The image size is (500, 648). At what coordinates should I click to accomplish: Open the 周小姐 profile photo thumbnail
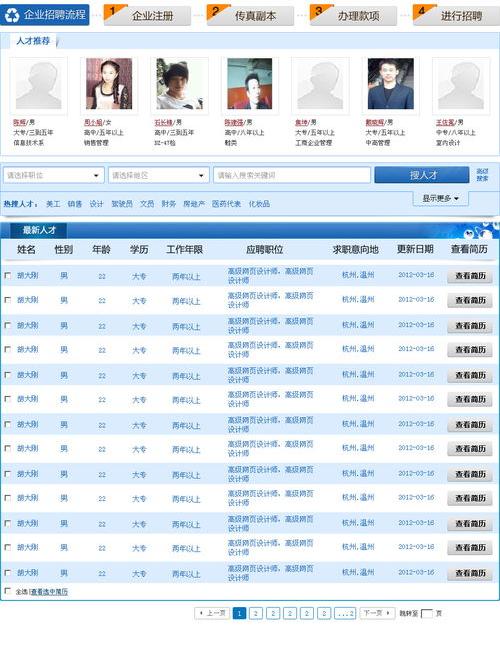[109, 84]
